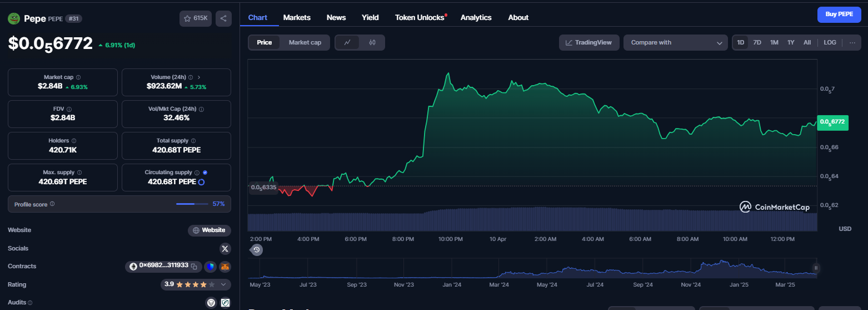Select the Market cap chart toggle
Screen dimensions: 868x310
[x=305, y=42]
